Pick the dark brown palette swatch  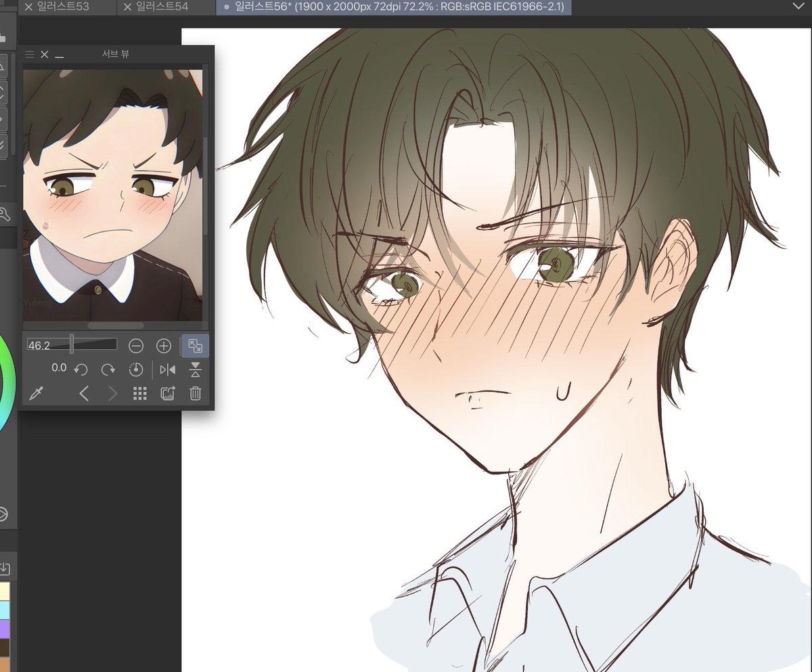(5, 648)
